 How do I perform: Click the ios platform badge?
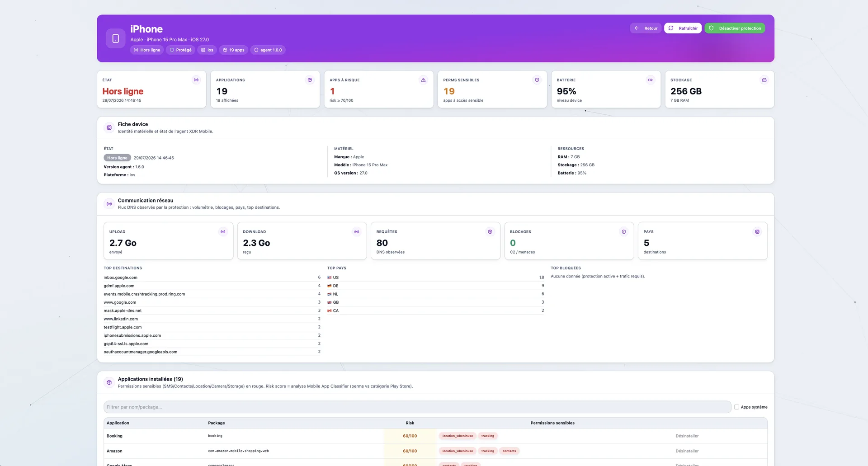pos(207,50)
